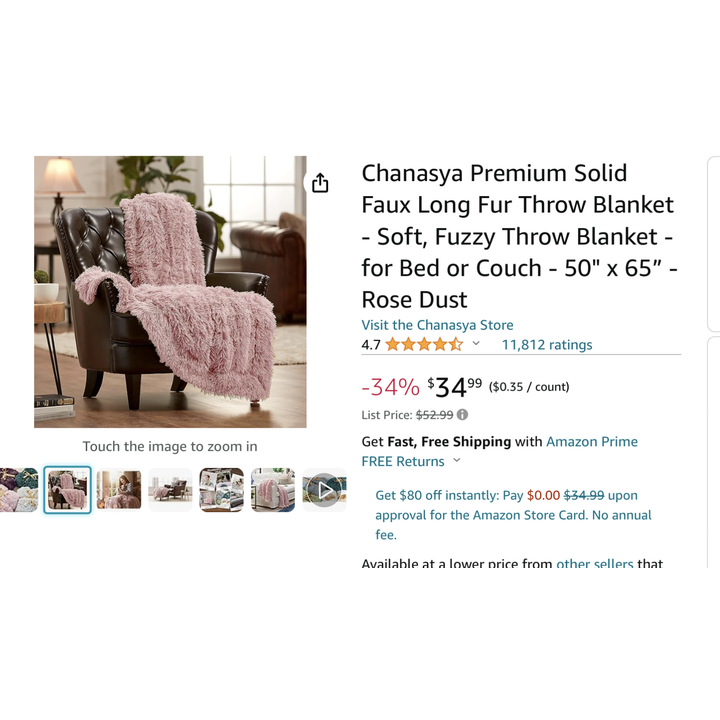Viewport: 720px width, 720px height.
Task: Select the blanket on white sofa thumbnail
Action: coord(273,489)
